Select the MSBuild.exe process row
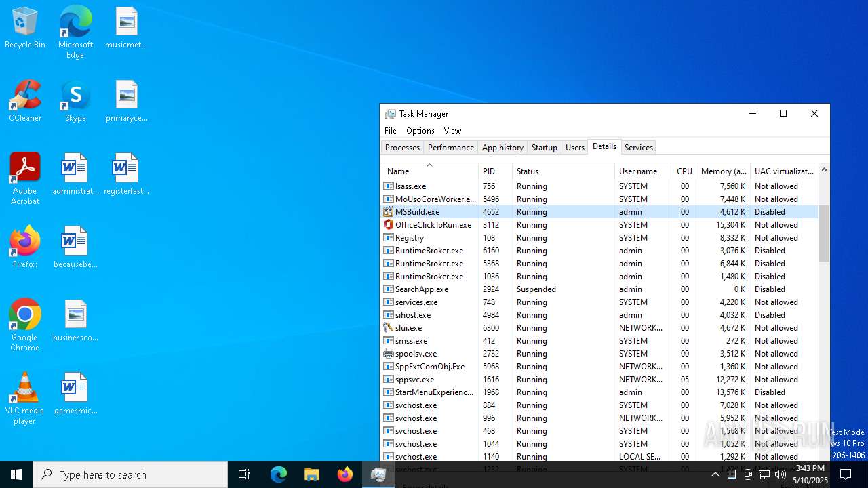The height and width of the screenshot is (488, 868). click(x=599, y=212)
